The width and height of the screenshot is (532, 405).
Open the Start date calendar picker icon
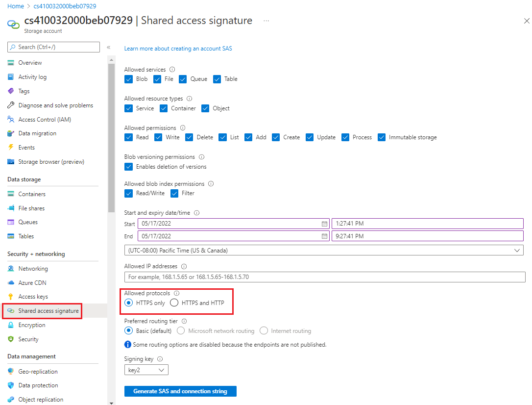tap(324, 224)
